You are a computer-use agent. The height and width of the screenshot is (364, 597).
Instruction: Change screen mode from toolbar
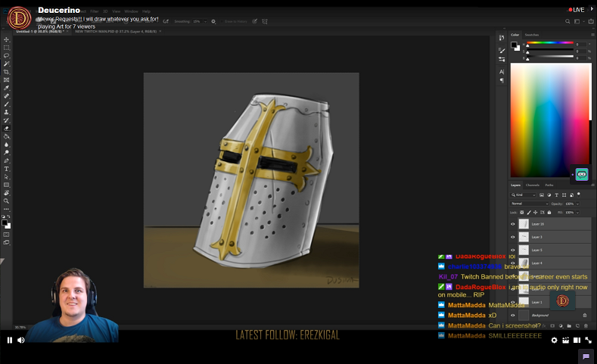point(7,242)
